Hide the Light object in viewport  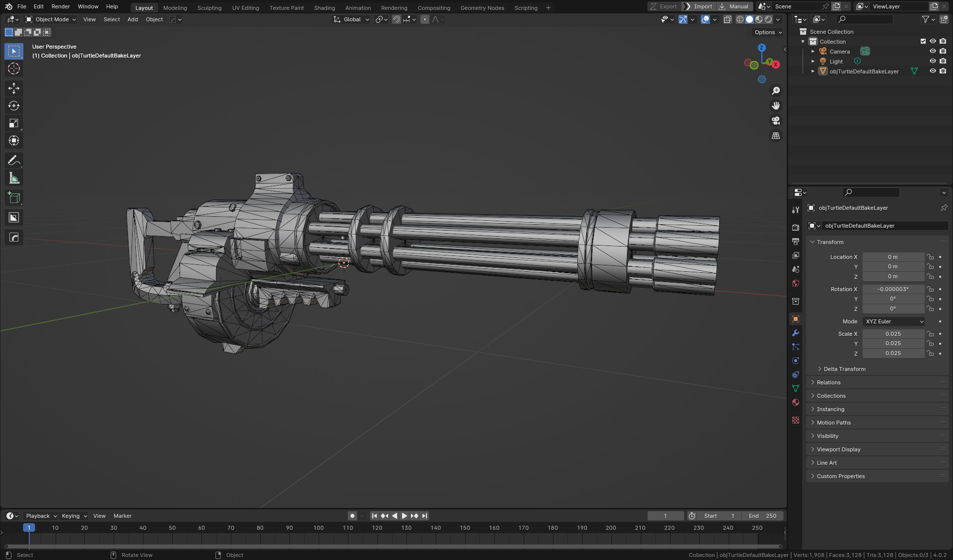pos(933,61)
